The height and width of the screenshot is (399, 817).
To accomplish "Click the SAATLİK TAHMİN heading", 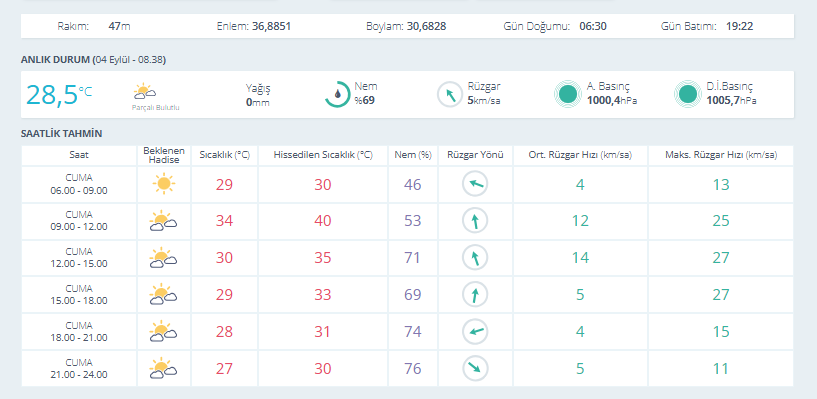I will [61, 133].
